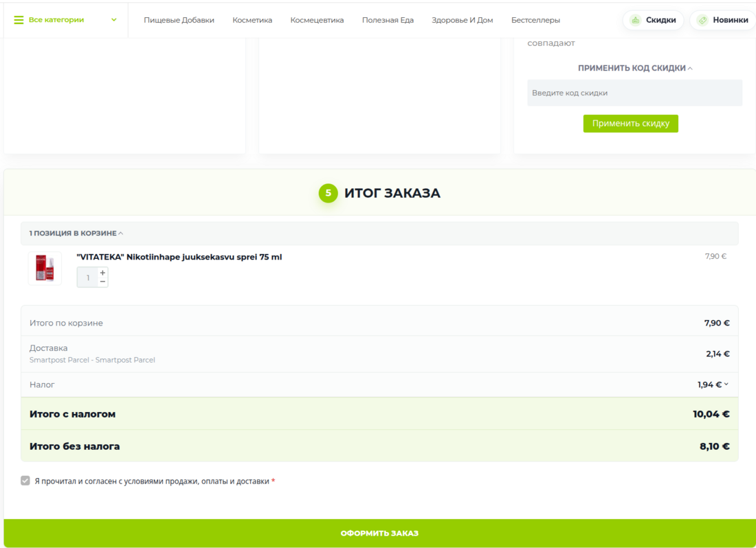
Task: Select Полезная Еда category
Action: coord(388,20)
